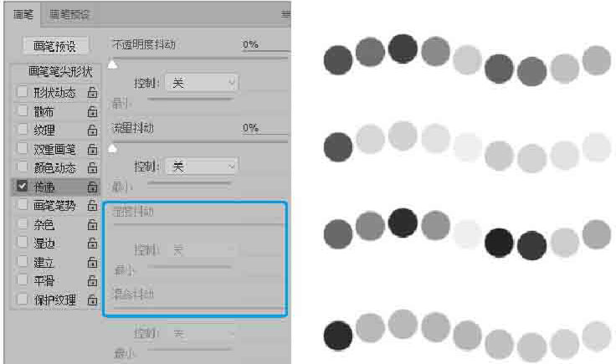Screen dimensions: 616x364
Task: Click lock icon beside 形状动态
Action: [x=92, y=93]
